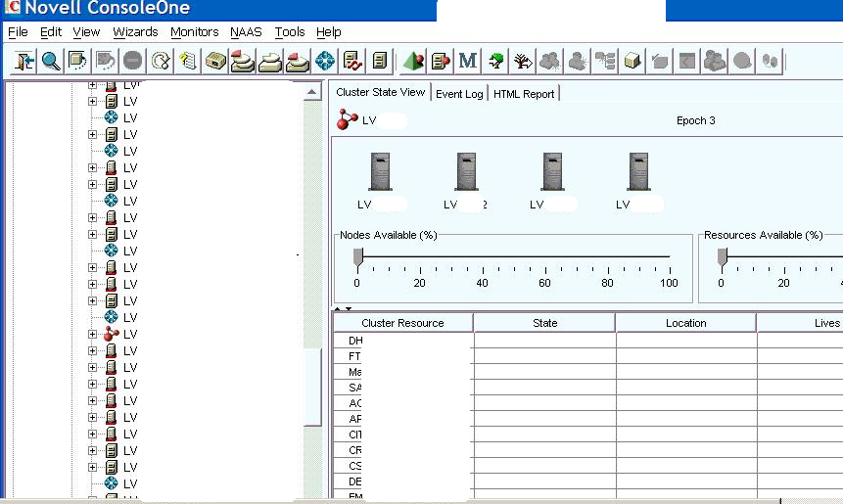Click the Epoch 3 label
Screen dimensions: 843x504
pos(696,120)
